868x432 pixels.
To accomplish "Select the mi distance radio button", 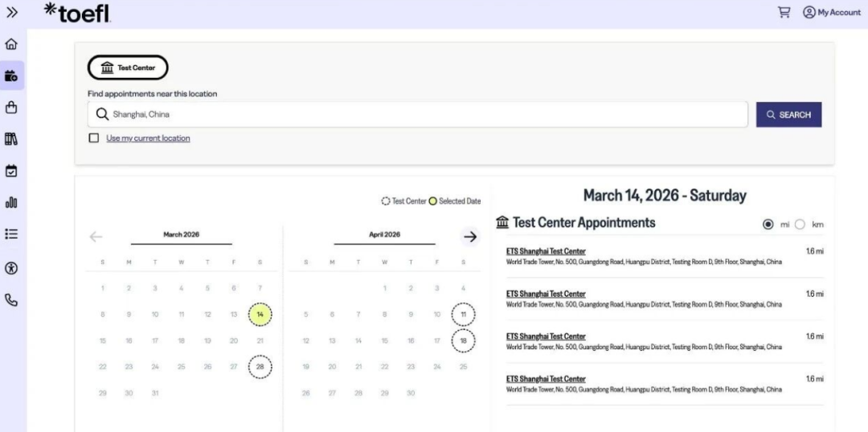I will click(768, 224).
